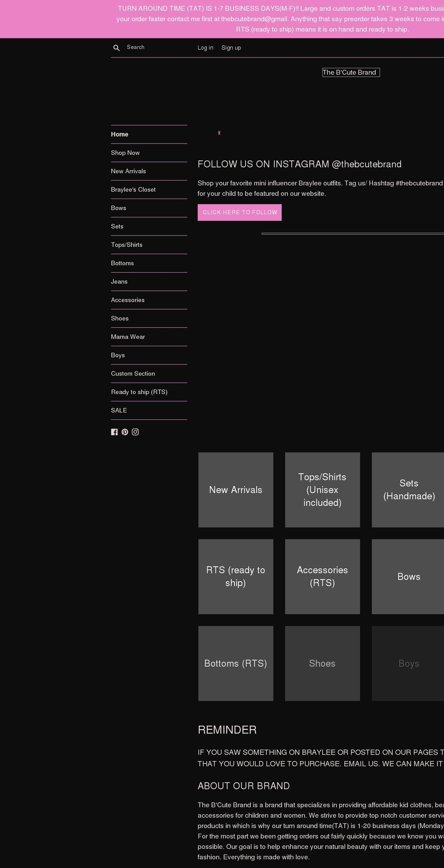Open Braylee's Closet menu item
This screenshot has width=444, height=868.
[149, 189]
